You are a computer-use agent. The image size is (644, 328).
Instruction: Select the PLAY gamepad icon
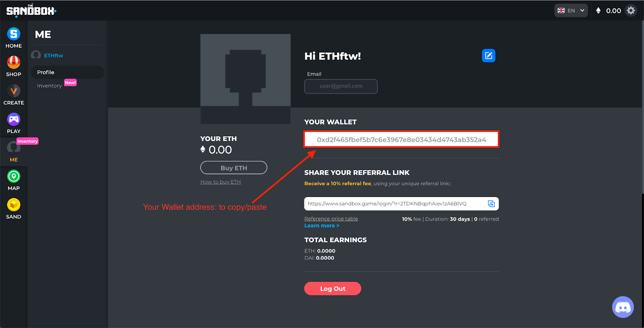coord(14,119)
